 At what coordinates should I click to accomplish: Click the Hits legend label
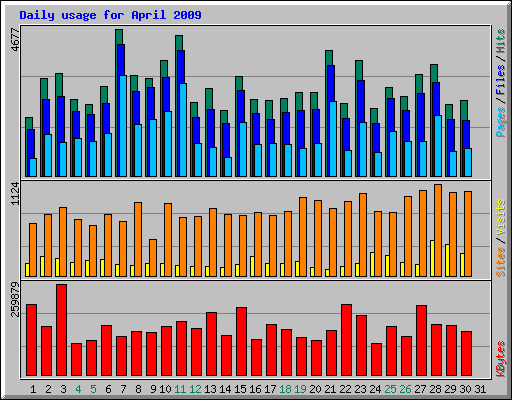pos(501,41)
